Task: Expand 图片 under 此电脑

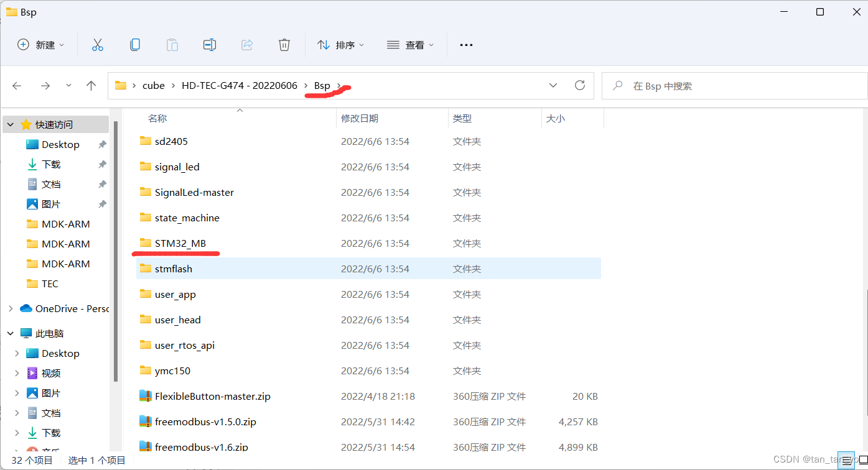Action: click(17, 394)
